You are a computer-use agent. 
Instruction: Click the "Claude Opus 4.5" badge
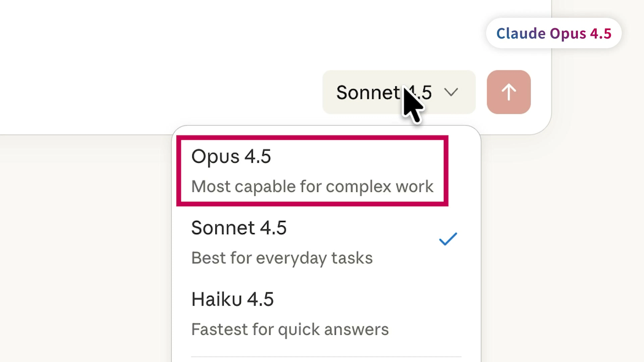(553, 33)
